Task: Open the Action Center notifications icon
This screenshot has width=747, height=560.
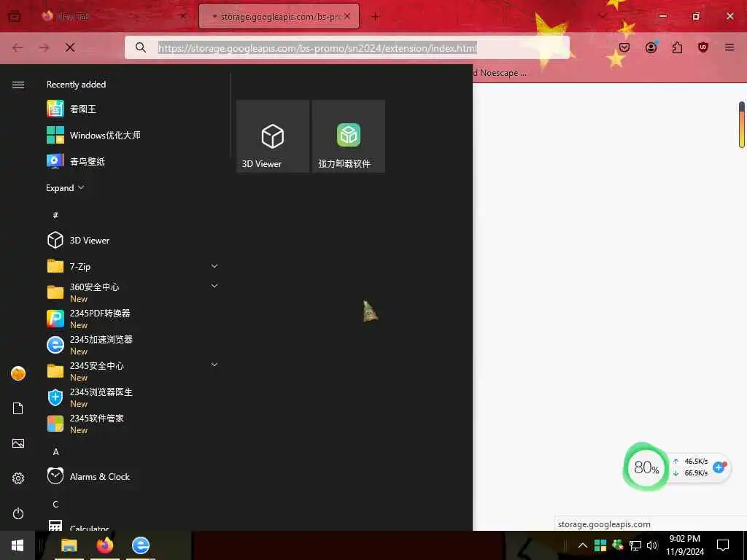Action: [723, 545]
